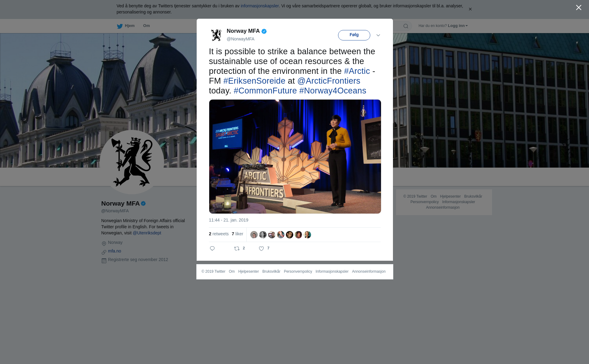The height and width of the screenshot is (364, 589).
Task: Click the reply speech bubble icon
Action: pyautogui.click(x=212, y=248)
